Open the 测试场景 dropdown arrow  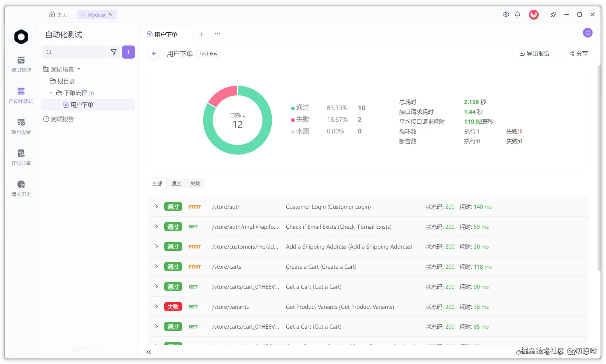pyautogui.click(x=79, y=69)
